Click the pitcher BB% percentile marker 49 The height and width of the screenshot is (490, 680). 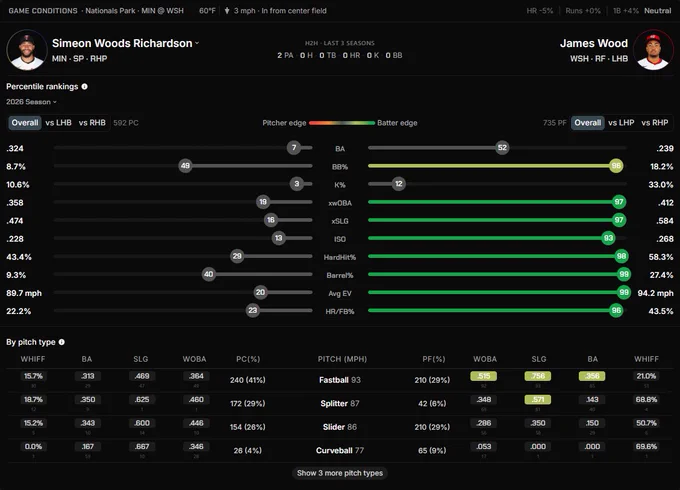185,166
